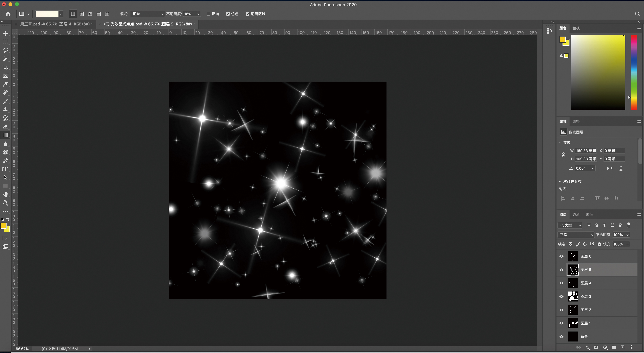The height and width of the screenshot is (353, 644).
Task: Click the gradient preview swatch
Action: 47,14
